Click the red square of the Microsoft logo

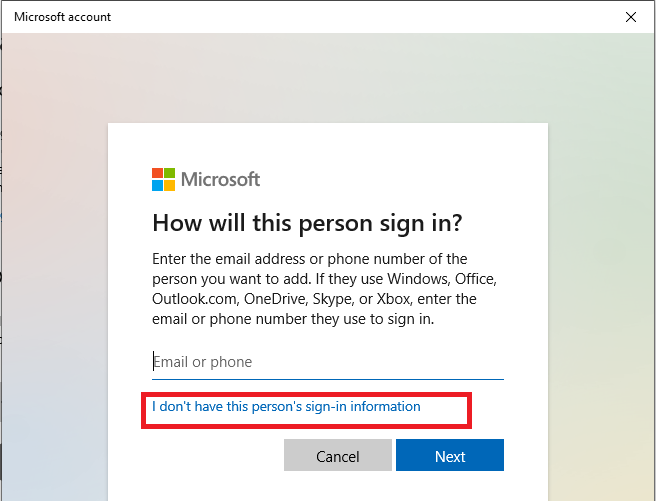157,173
